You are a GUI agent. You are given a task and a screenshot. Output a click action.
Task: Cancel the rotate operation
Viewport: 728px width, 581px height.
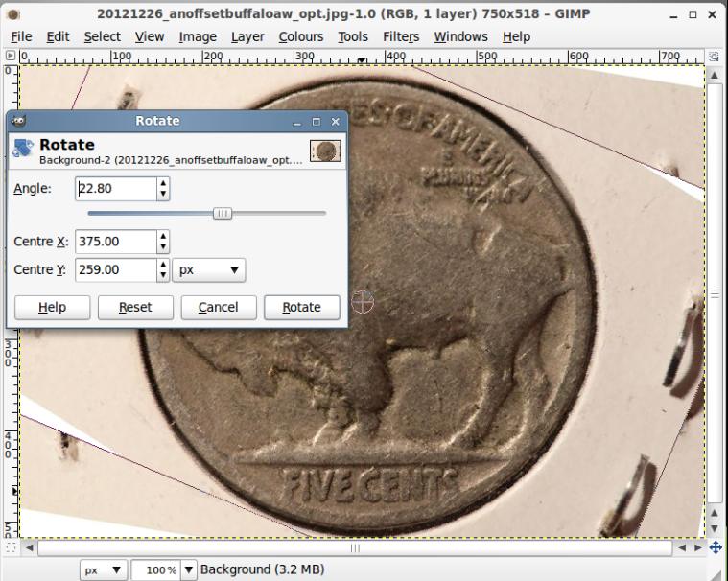click(219, 307)
